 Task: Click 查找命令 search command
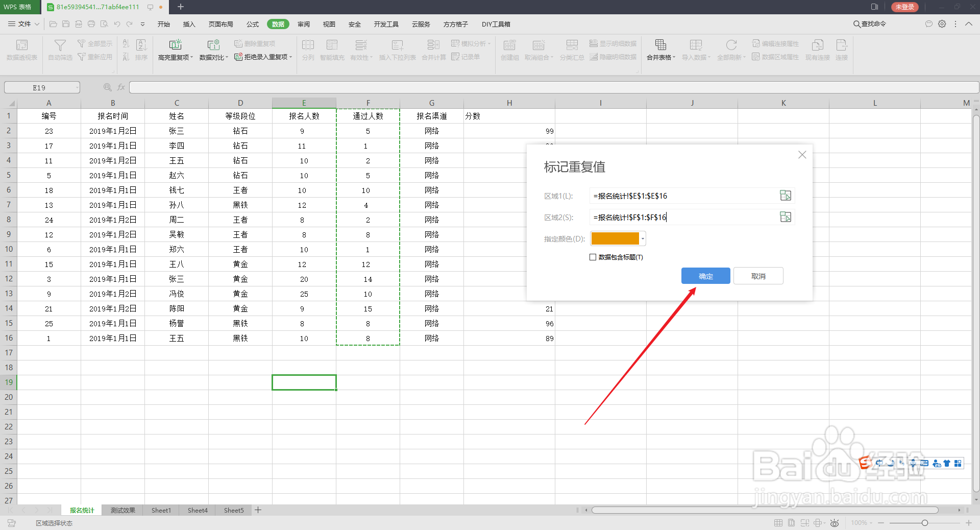point(870,24)
